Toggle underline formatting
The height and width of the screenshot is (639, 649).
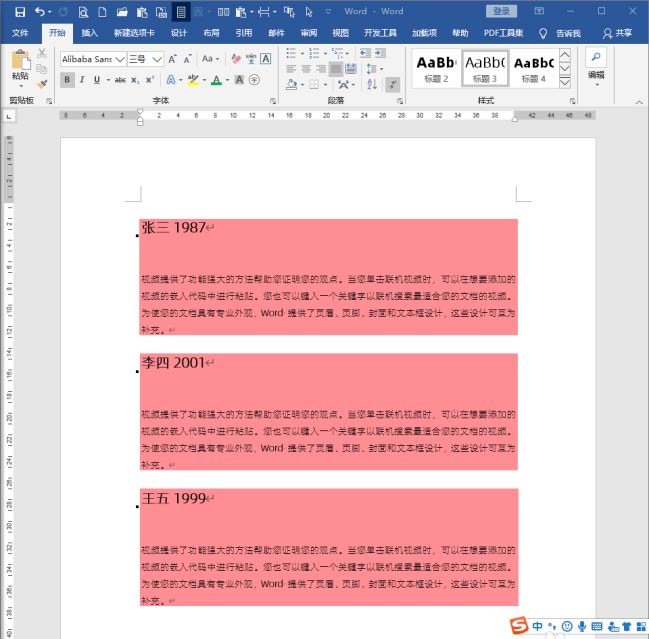(x=97, y=79)
